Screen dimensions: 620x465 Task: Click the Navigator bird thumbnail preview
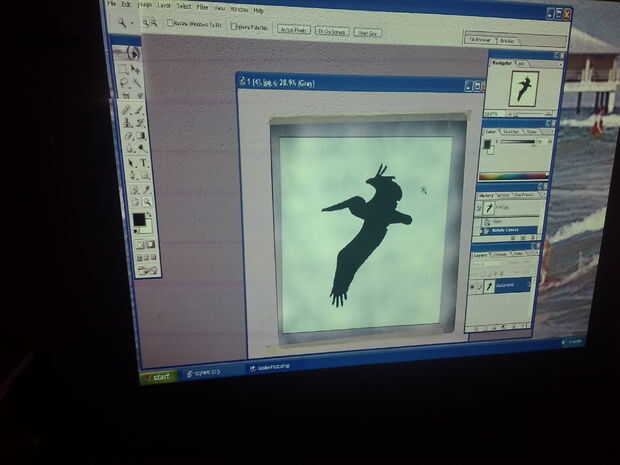click(524, 88)
